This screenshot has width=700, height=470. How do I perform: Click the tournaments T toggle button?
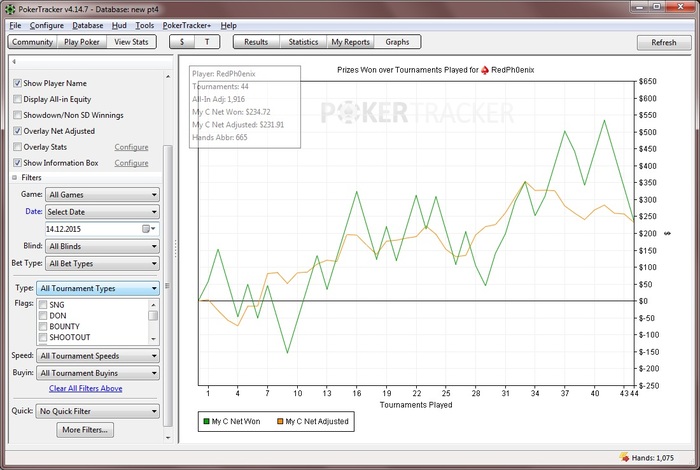[x=208, y=42]
